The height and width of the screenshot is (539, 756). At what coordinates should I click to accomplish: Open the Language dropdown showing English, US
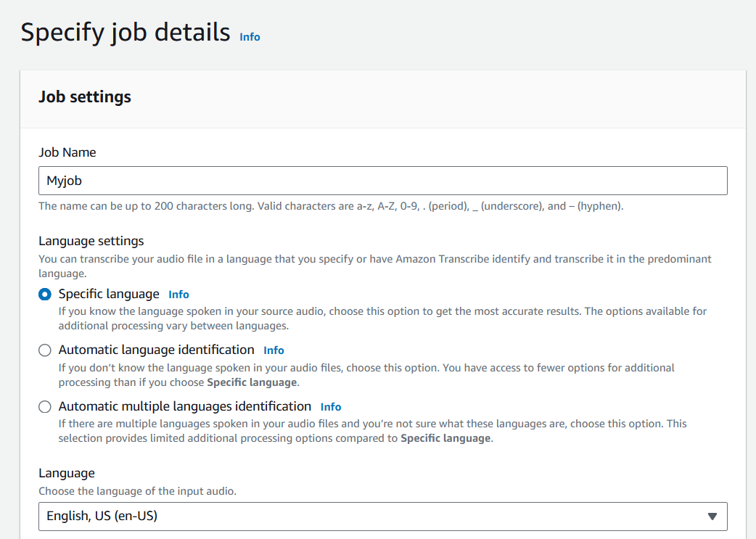[x=383, y=517]
